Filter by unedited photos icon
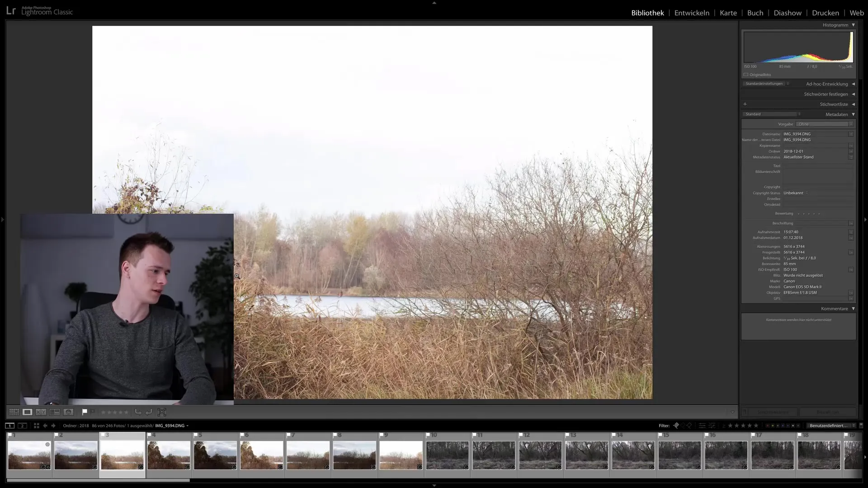Viewport: 868px width, 488px height. pos(712,426)
